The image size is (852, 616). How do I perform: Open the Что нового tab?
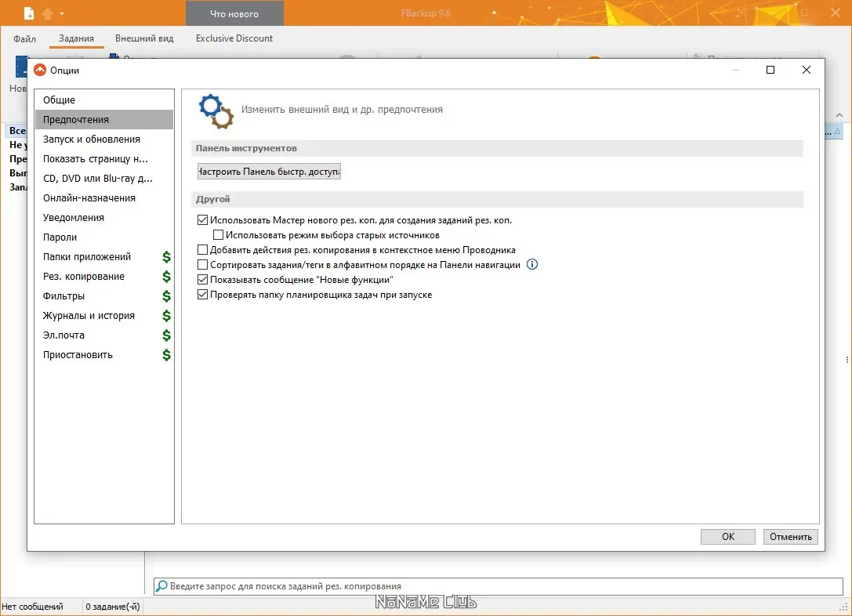[x=234, y=13]
